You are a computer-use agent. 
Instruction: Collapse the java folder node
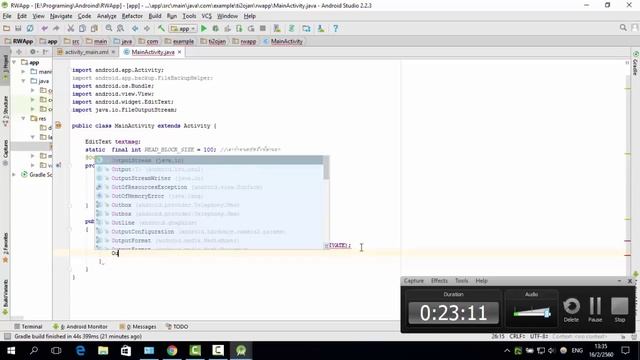pyautogui.click(x=24, y=81)
